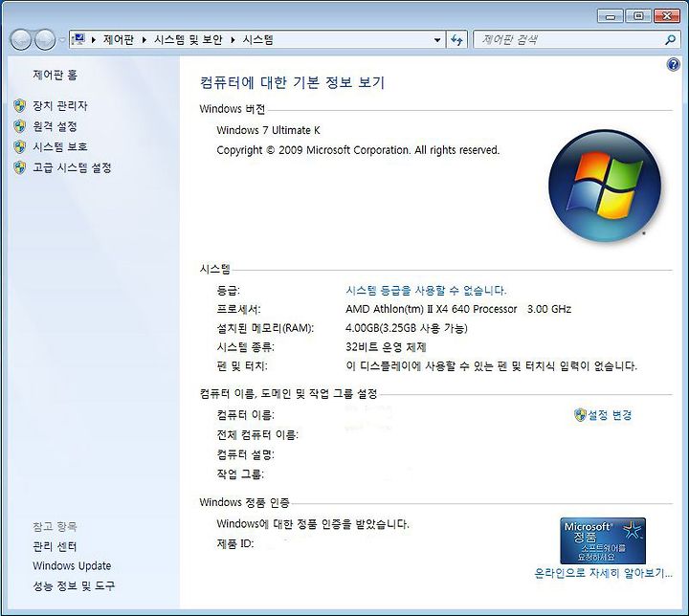Click the shield icon beside 장치 관리자

[x=20, y=106]
